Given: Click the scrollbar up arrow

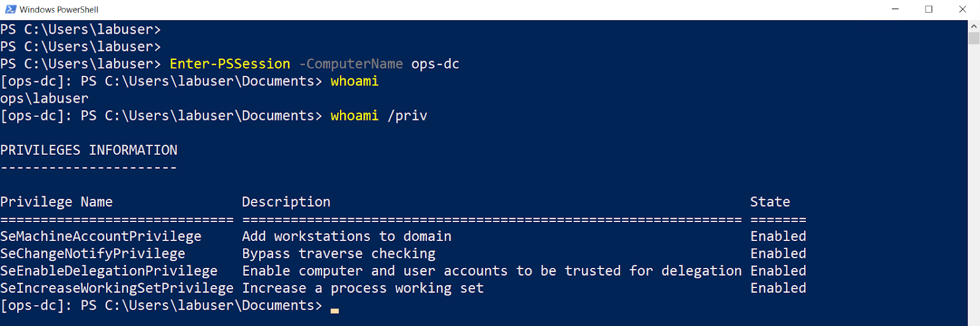Looking at the screenshot, I should coord(974,26).
